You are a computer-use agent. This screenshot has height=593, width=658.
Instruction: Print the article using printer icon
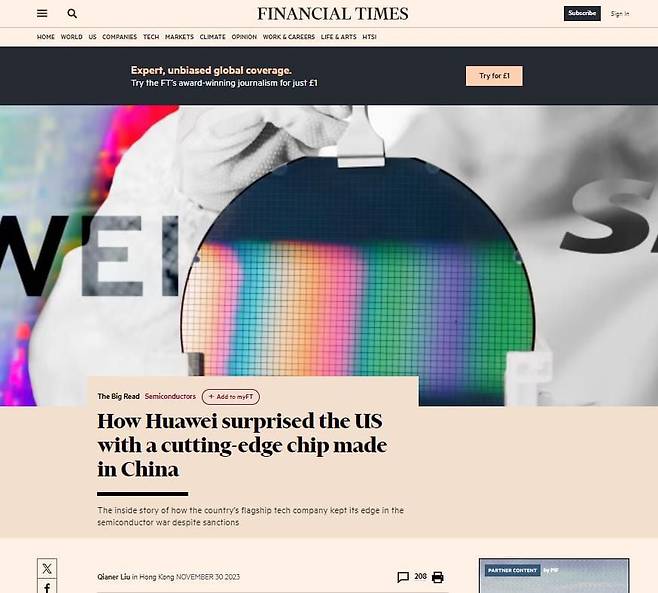(x=438, y=577)
